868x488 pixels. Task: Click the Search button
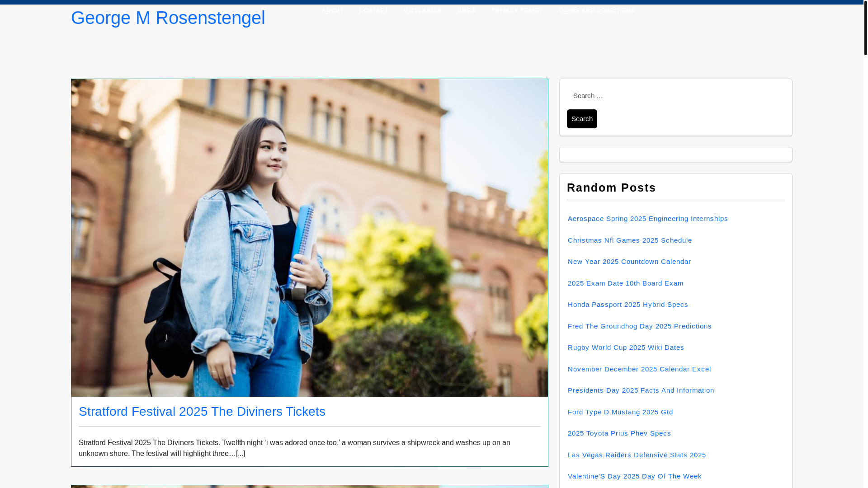coord(581,119)
